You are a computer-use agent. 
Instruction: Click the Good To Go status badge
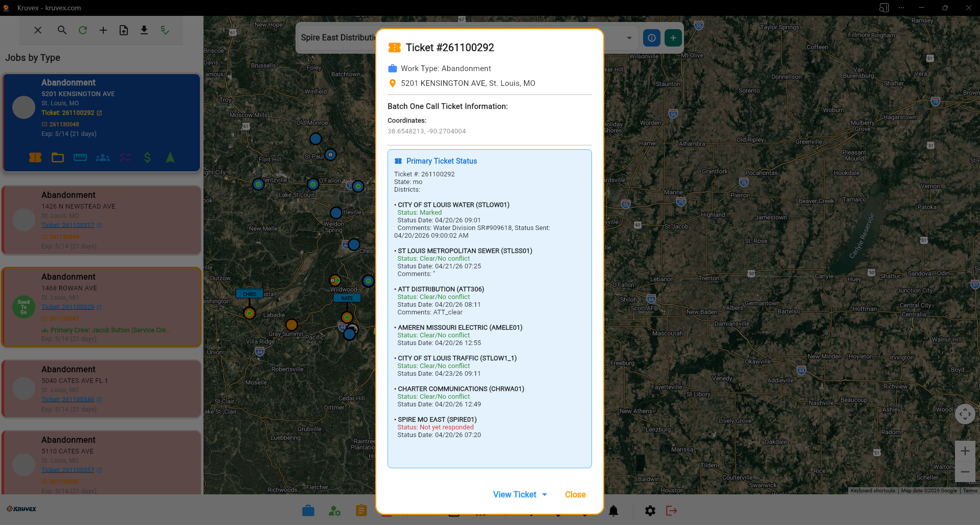coord(24,307)
